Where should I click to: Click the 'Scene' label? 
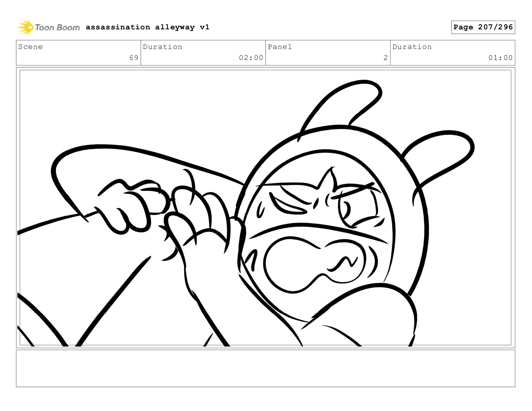[x=30, y=47]
